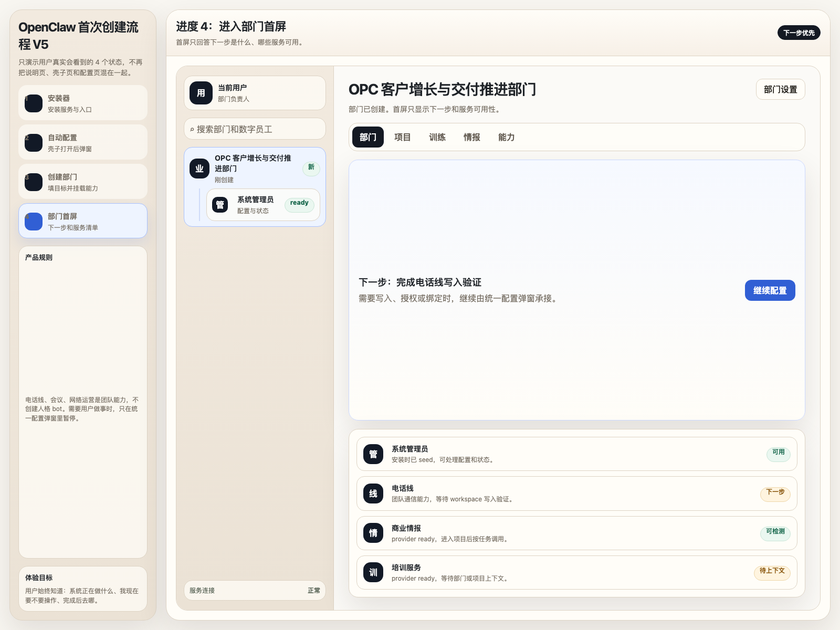
Task: Click the 刚创建 label under department
Action: (224, 180)
